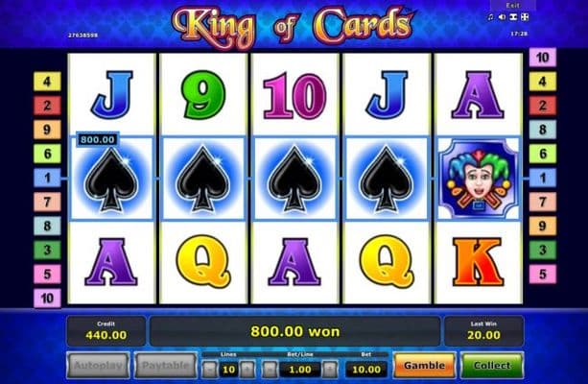Click payline 3 green indicator on left

click(x=47, y=250)
